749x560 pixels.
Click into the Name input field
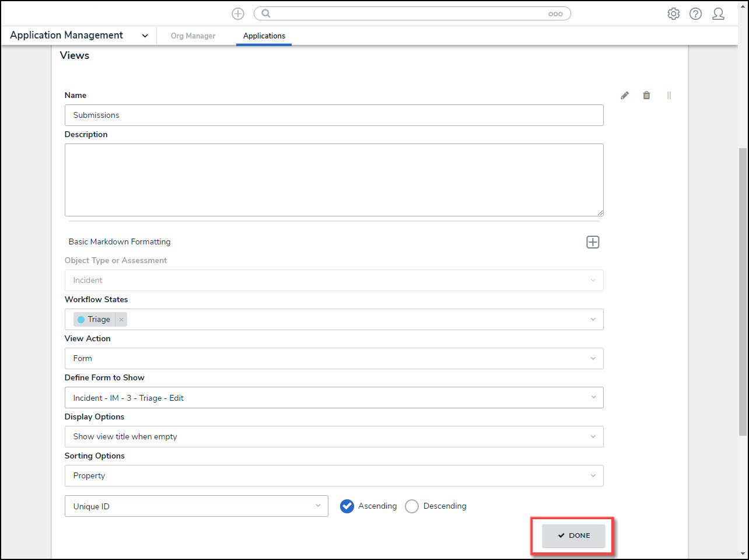(334, 116)
